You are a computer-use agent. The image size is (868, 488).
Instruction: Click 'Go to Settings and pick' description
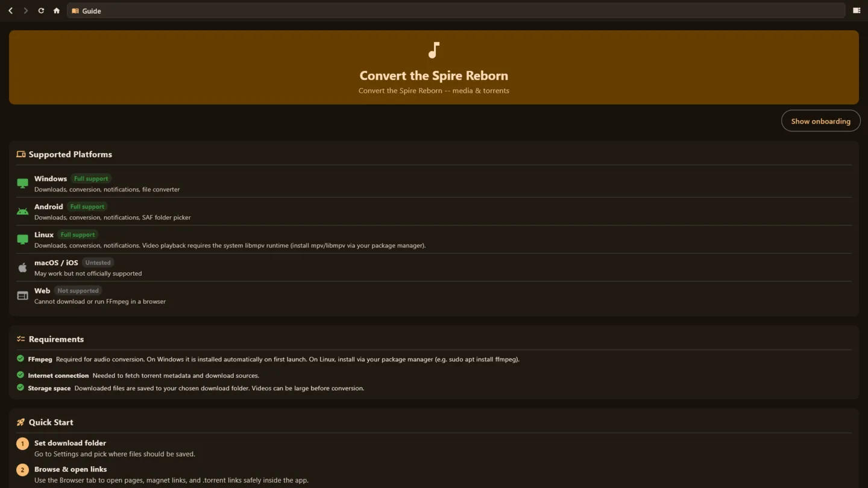[x=115, y=454]
